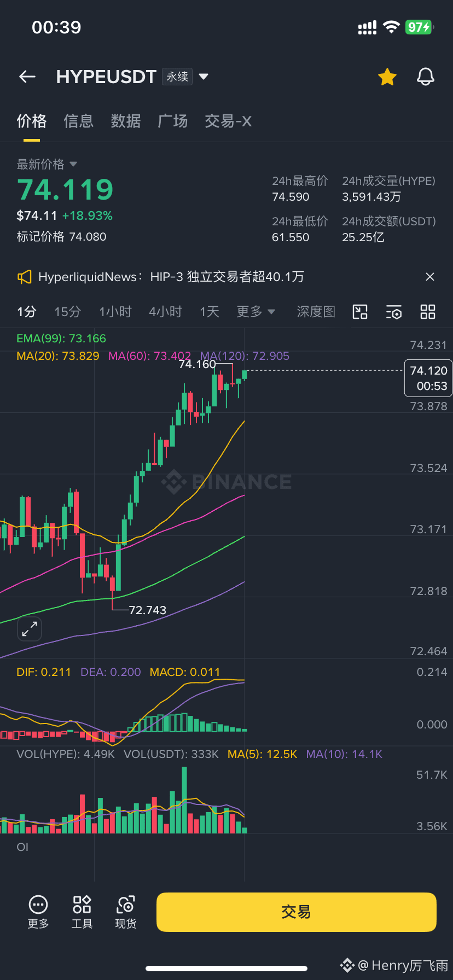Tap the 24h成交额(USDT) 25.25亿 value
The image size is (453, 980).
click(x=363, y=237)
